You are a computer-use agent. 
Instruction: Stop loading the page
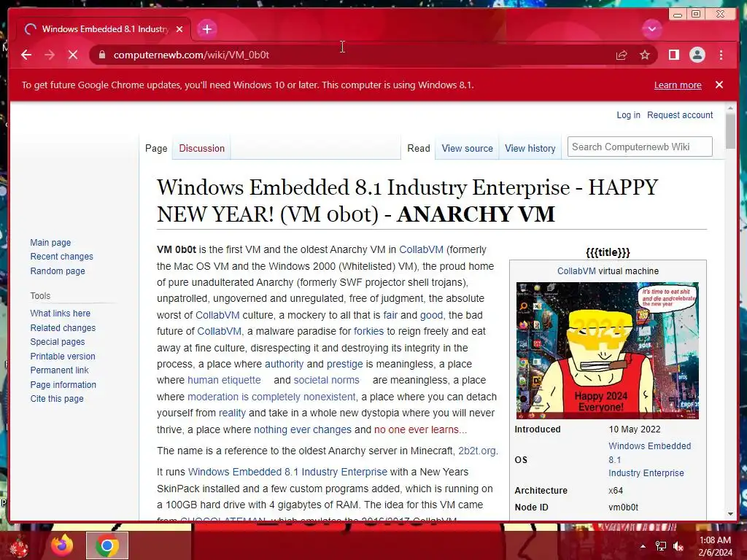coord(73,55)
